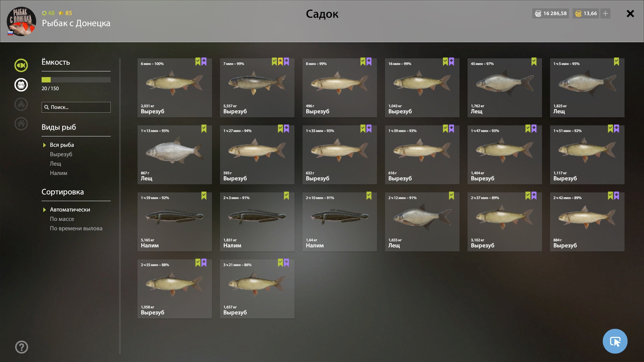Open the help question mark icon
This screenshot has width=644, height=362.
[21, 347]
